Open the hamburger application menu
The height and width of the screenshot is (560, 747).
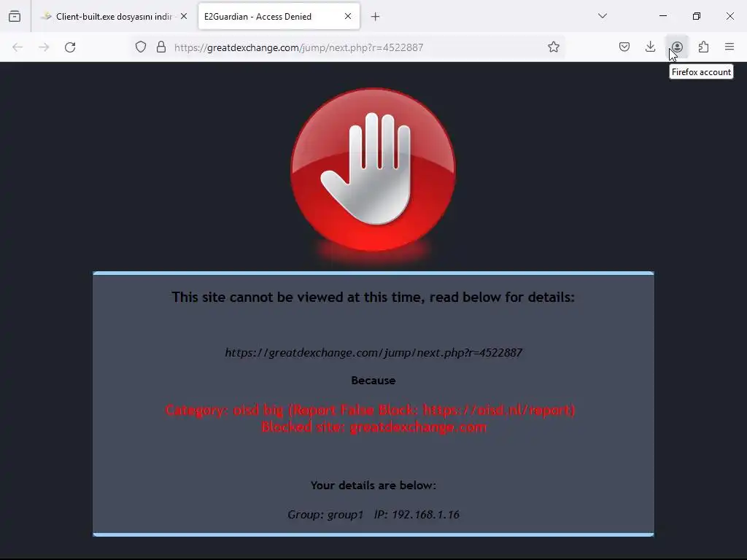[x=729, y=47]
